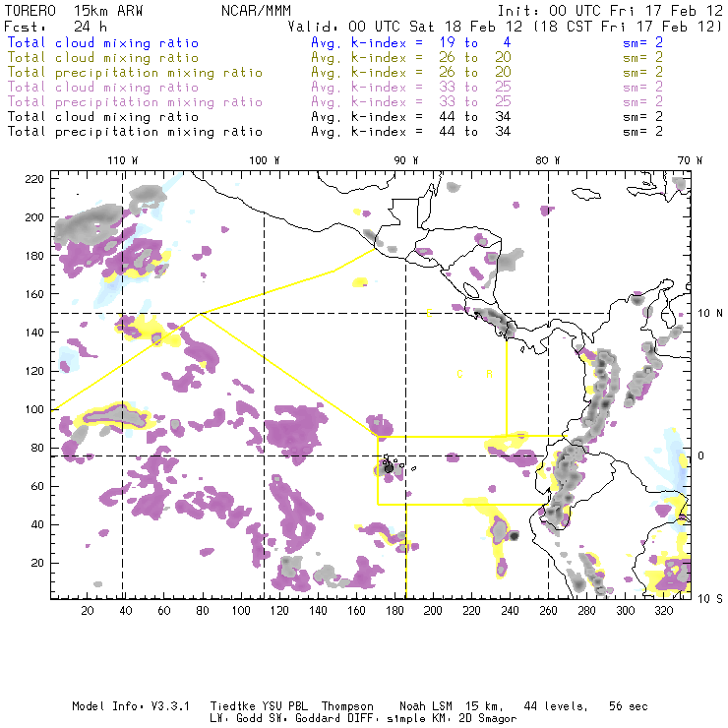Select the olive "Total cloud mixing ratio" legend line
The image size is (728, 728).
(x=103, y=58)
